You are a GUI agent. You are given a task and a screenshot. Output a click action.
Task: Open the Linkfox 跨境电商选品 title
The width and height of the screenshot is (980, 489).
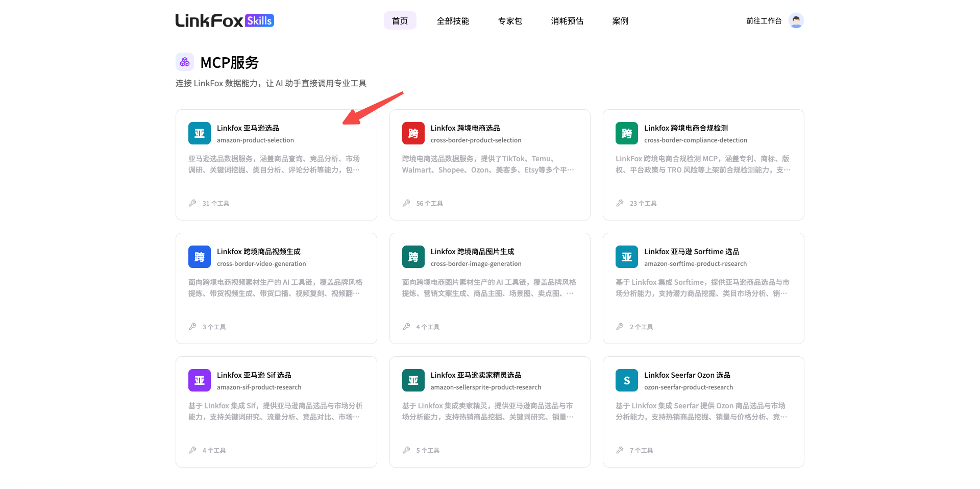pos(465,128)
